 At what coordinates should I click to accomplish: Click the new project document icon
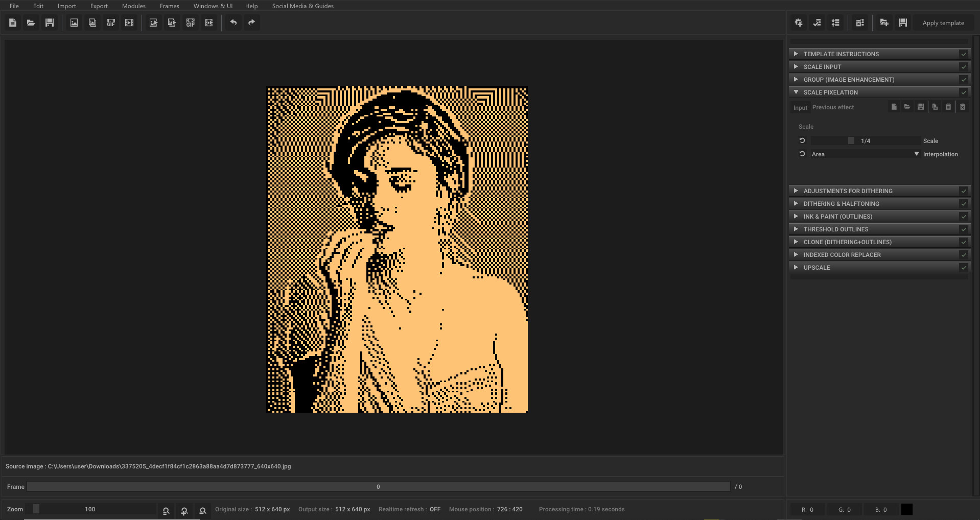pos(13,22)
